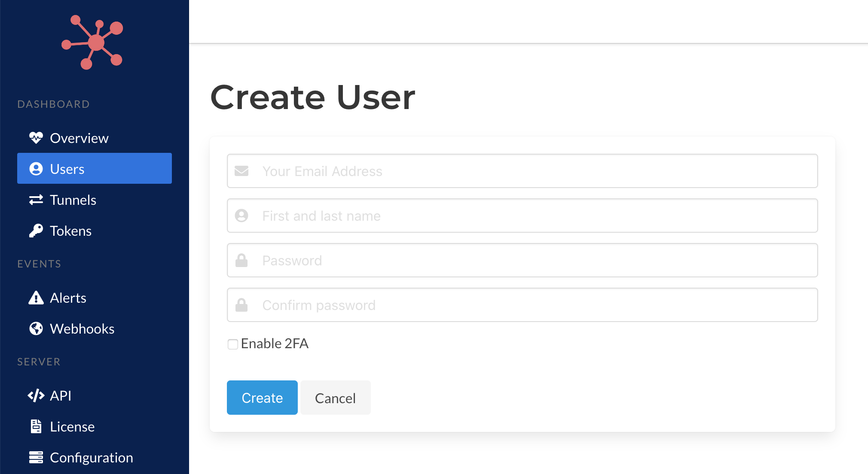This screenshot has height=474, width=868.
Task: Click the server icon beside Configuration
Action: click(x=36, y=457)
